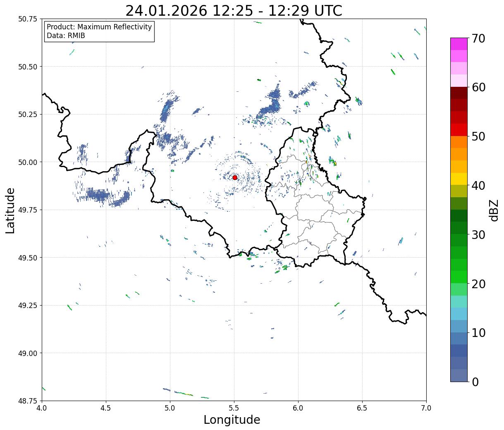Click the longitude tick label 5.0
The image size is (504, 430).
point(170,408)
